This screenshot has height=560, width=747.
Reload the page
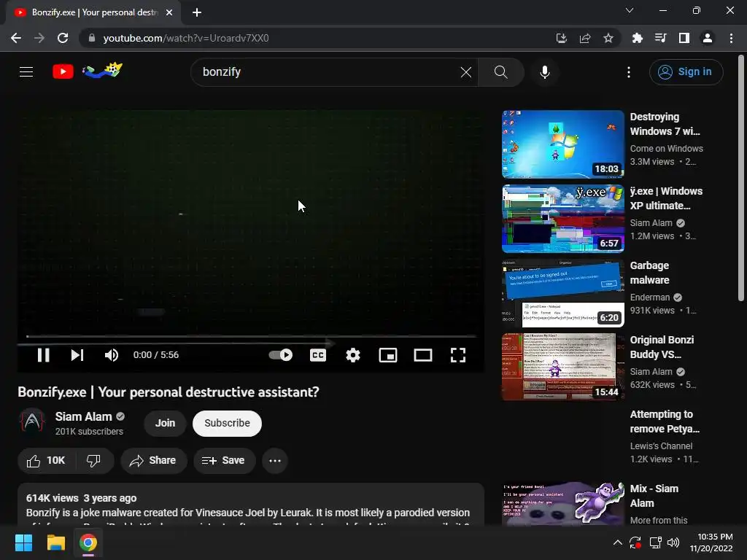tap(63, 38)
